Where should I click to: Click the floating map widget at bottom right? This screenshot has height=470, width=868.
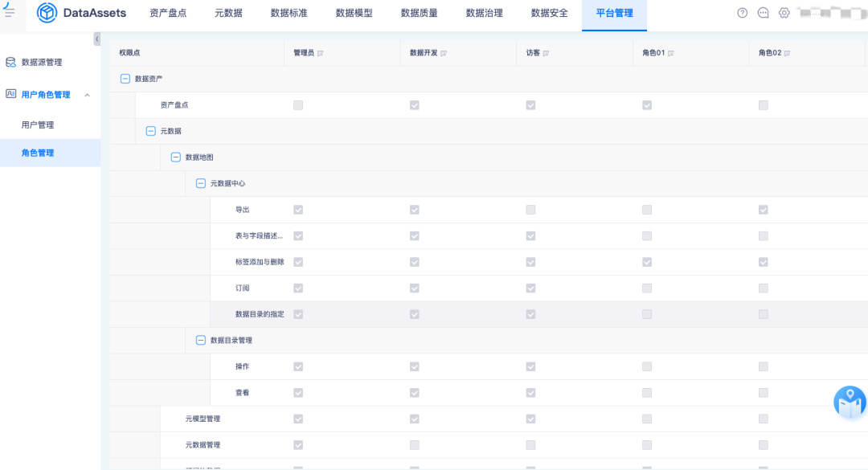coord(850,402)
